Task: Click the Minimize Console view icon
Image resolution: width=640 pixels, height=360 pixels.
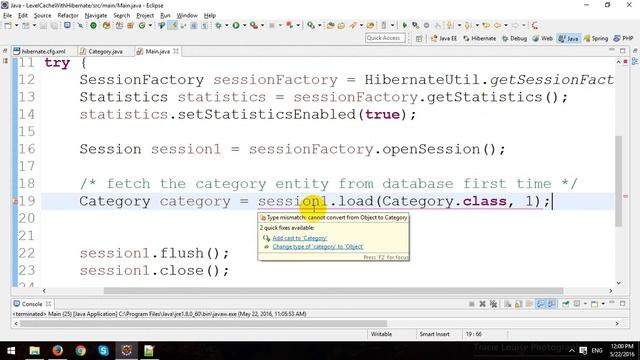Action: (x=612, y=303)
